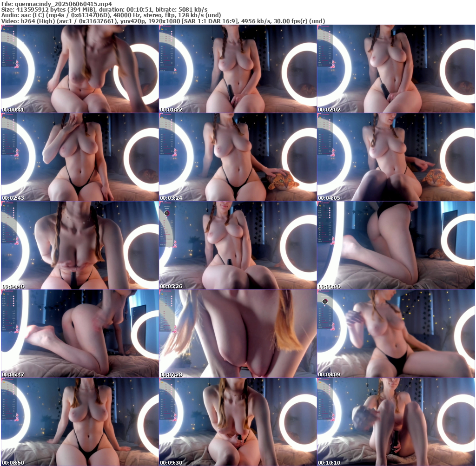The height and width of the screenshot is (466, 476).
Task: Select the 00:04:05 frame
Action: 396,157
